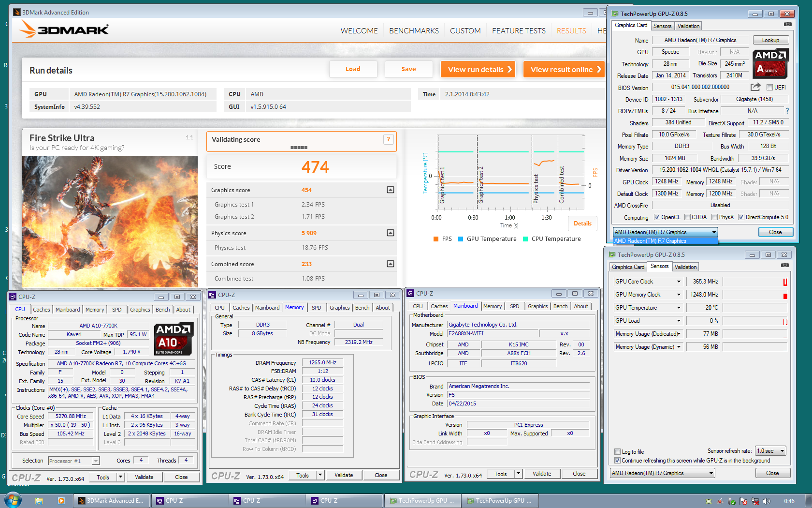This screenshot has width=812, height=508.
Task: Collapse the Combined score section
Action: (x=391, y=264)
